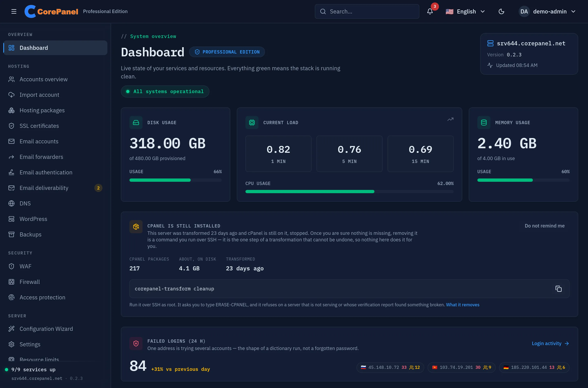
Task: Click the CPU usage progress bar
Action: point(349,192)
